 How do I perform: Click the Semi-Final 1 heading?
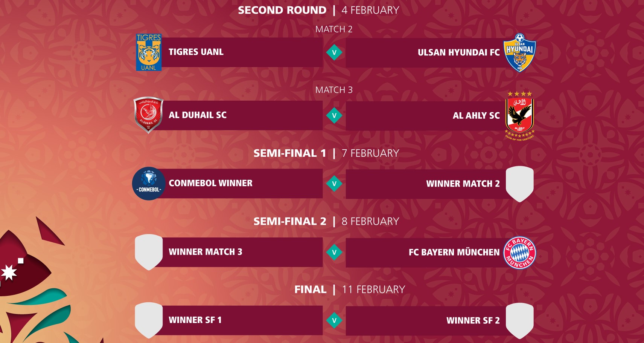tap(326, 153)
